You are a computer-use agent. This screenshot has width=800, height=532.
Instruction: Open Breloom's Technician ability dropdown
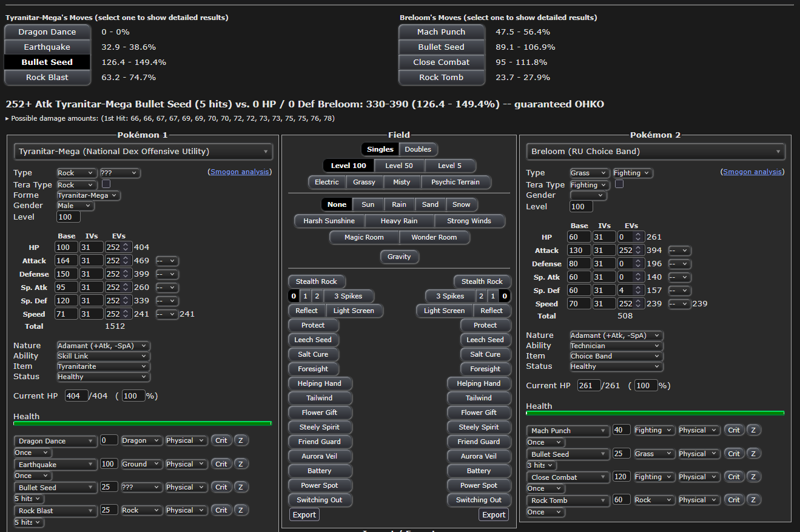pyautogui.click(x=616, y=346)
